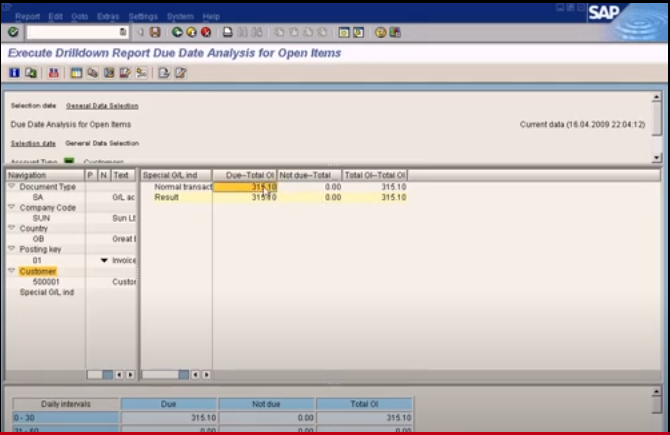Collapse the Posting key navigation node

click(12, 249)
